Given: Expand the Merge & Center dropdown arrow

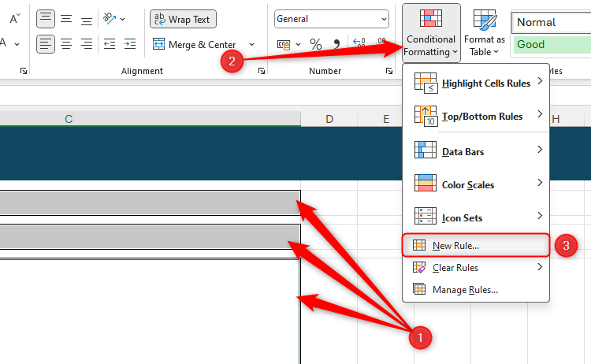Looking at the screenshot, I should point(251,45).
